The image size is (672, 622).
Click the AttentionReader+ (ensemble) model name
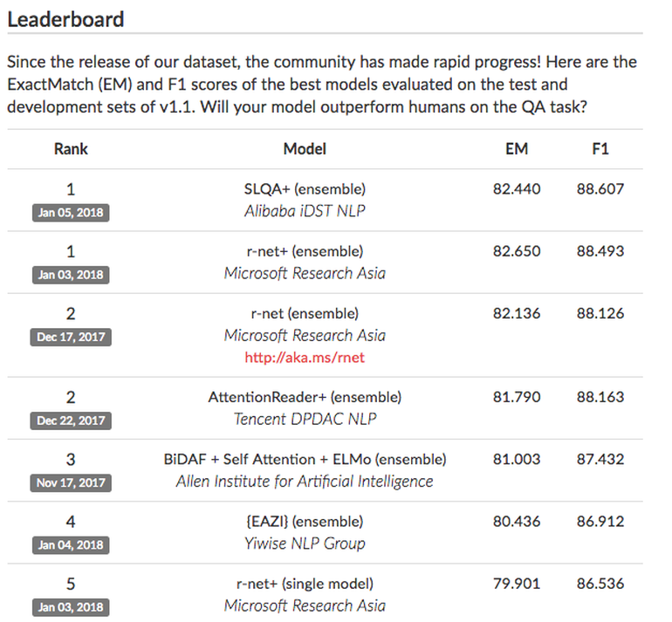pos(305,397)
